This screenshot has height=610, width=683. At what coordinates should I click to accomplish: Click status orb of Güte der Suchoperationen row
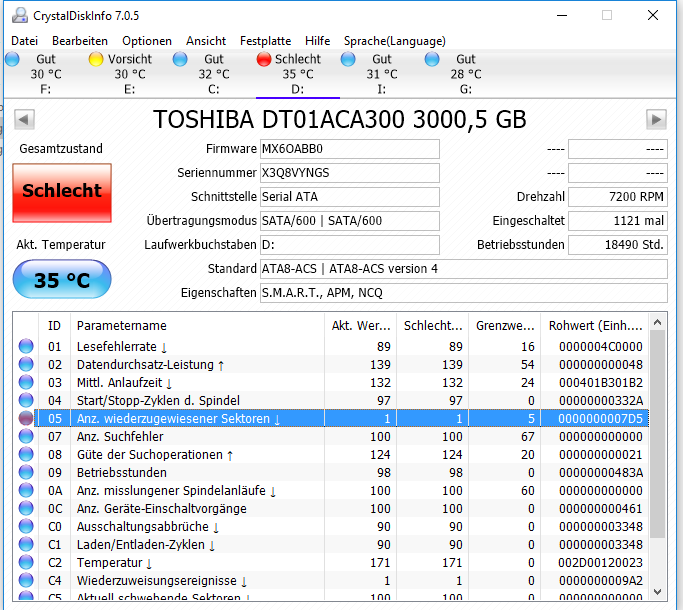tap(26, 454)
